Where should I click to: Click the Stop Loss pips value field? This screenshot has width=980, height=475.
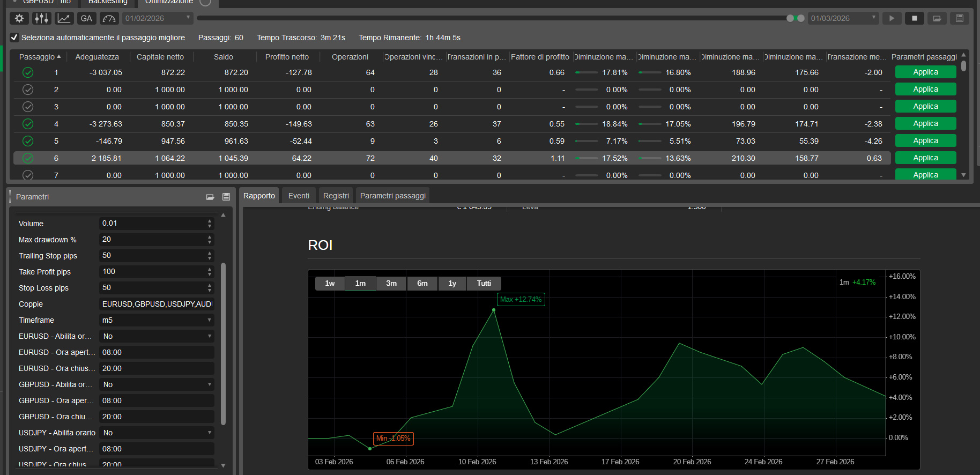[x=153, y=288]
